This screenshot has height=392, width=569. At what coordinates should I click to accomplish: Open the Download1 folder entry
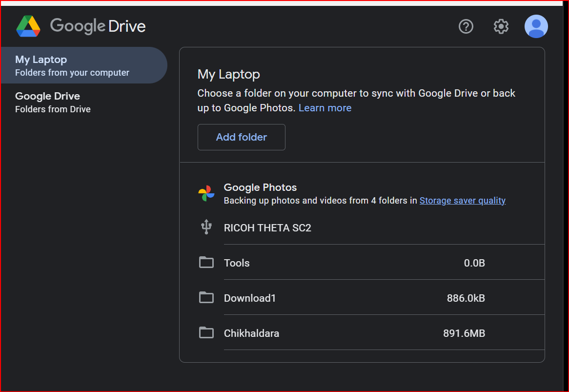click(250, 298)
